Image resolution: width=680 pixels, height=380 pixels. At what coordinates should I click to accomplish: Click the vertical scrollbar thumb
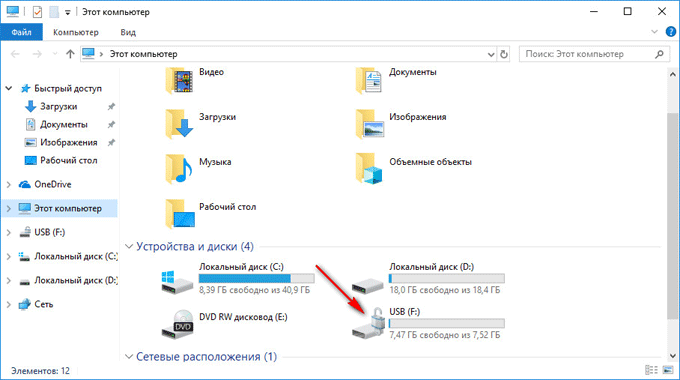tap(673, 215)
